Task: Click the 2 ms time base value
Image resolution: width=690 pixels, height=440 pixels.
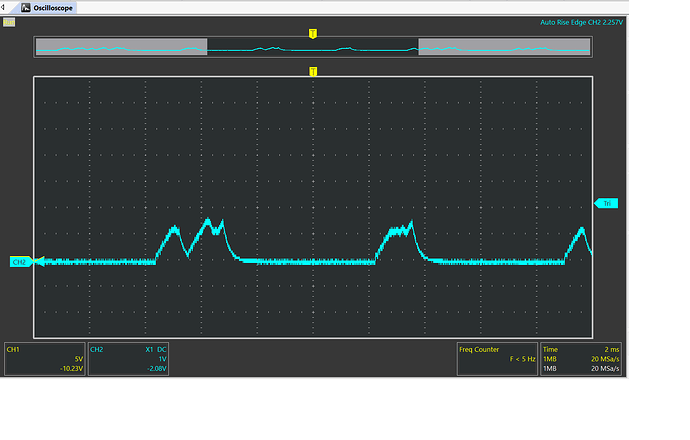Action: coord(613,349)
